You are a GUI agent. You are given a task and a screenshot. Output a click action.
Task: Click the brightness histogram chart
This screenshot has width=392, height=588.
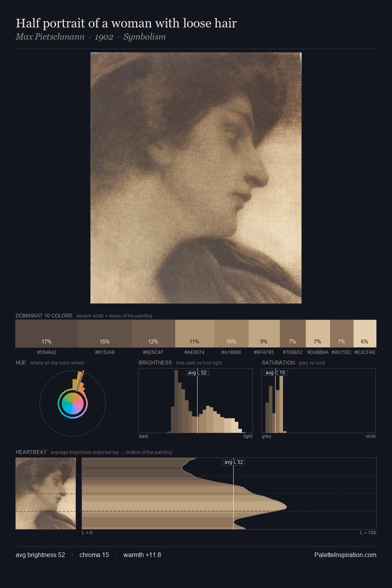pyautogui.click(x=196, y=401)
